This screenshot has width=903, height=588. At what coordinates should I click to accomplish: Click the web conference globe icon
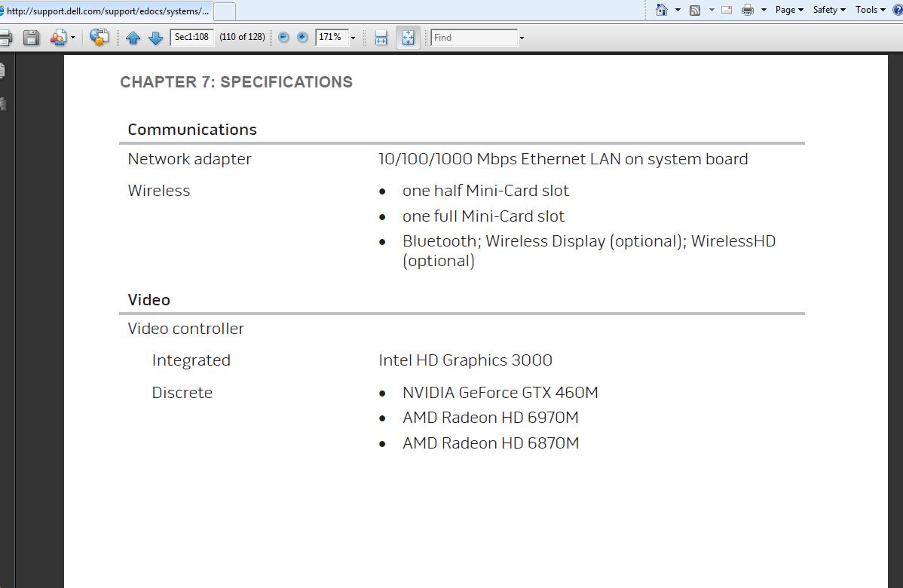point(99,38)
